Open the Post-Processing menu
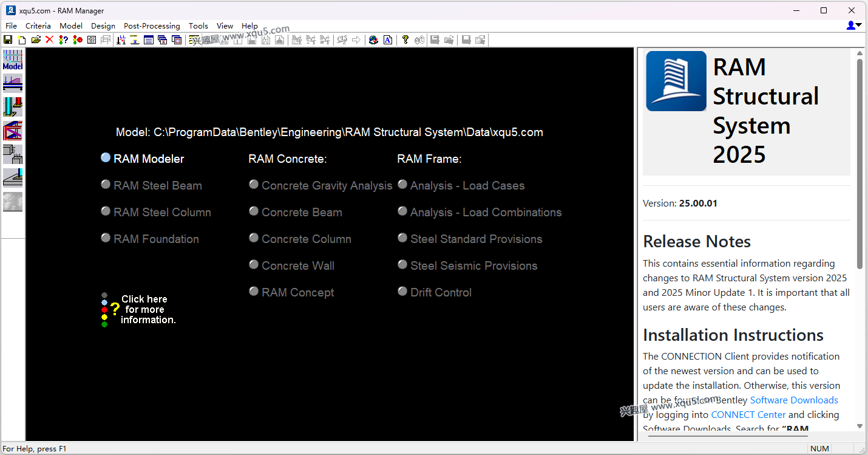 click(152, 26)
